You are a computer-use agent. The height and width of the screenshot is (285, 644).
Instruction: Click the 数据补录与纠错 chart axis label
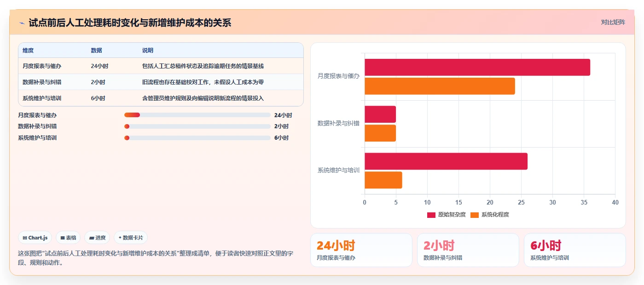coord(338,124)
